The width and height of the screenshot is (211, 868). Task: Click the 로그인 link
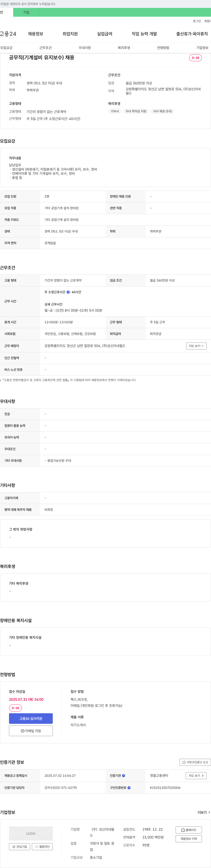[x=197, y=21]
